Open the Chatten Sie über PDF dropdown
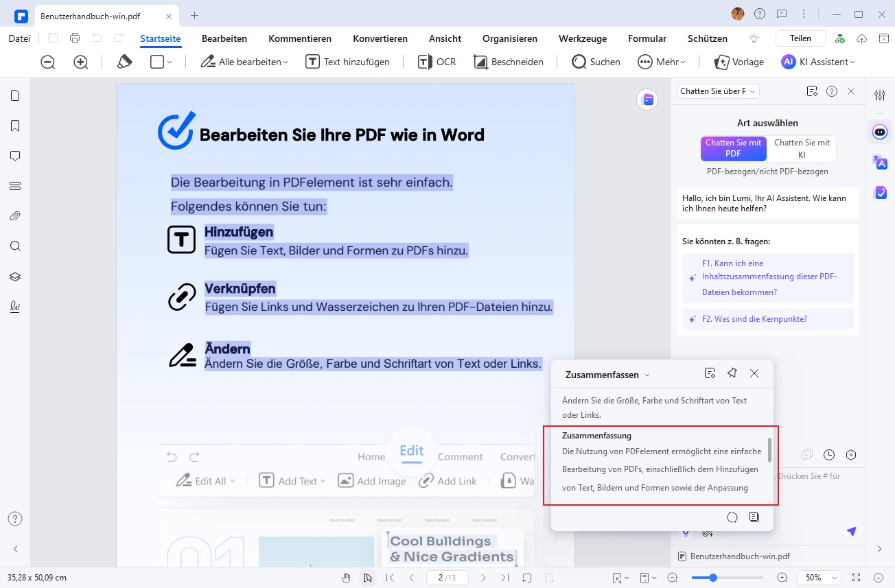The height and width of the screenshot is (588, 895). [x=718, y=91]
